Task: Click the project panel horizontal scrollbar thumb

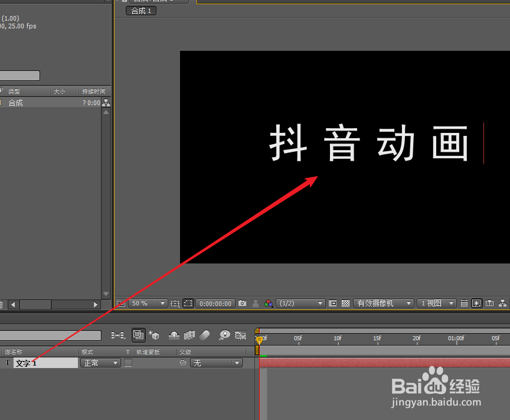Action: pos(35,304)
